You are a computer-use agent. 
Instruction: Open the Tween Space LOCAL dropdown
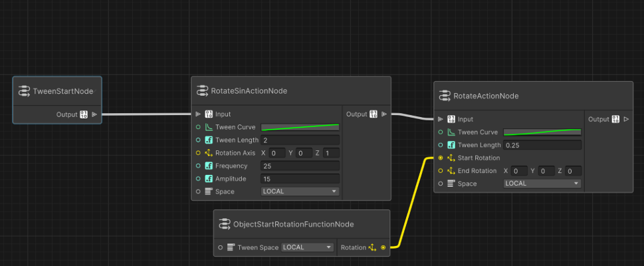(x=307, y=247)
